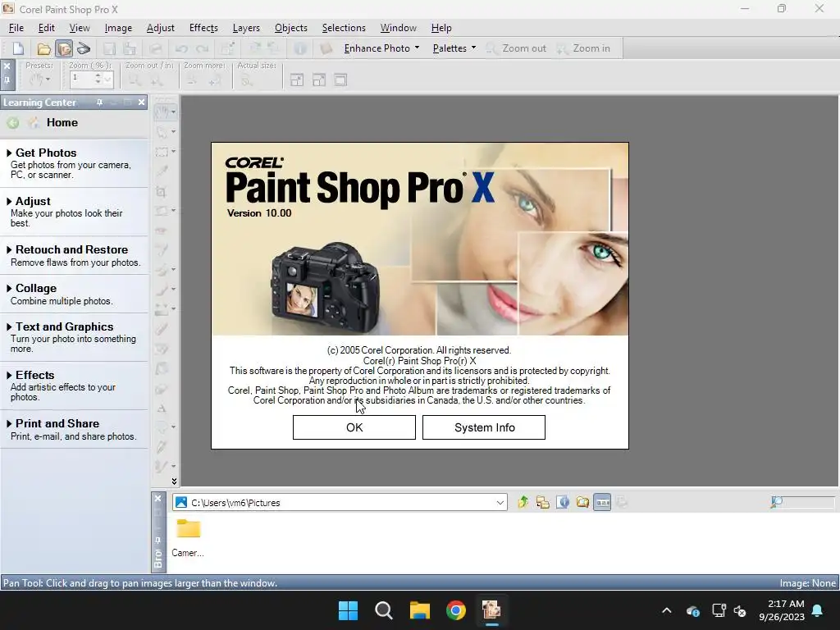
Task: Select the Pen tool
Action: tap(162, 446)
